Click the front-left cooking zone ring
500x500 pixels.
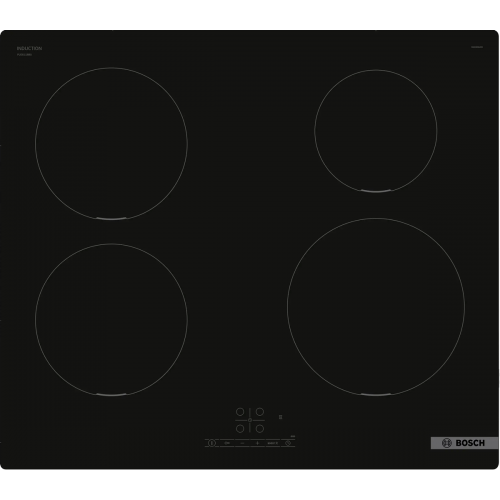pyautogui.click(x=111, y=320)
